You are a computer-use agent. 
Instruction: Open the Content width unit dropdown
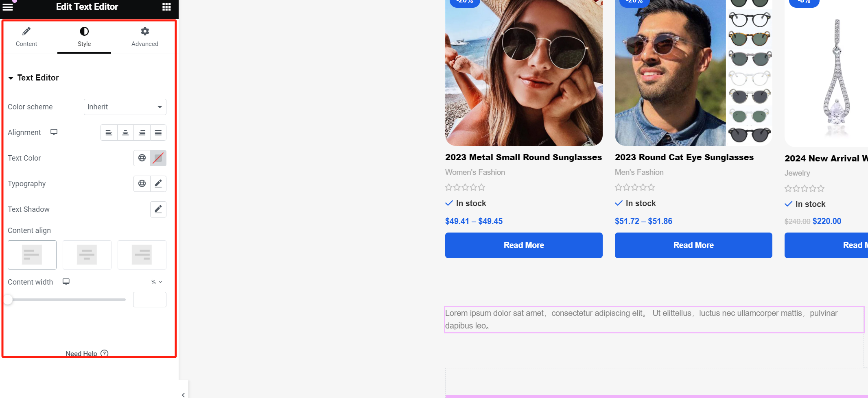tap(157, 282)
